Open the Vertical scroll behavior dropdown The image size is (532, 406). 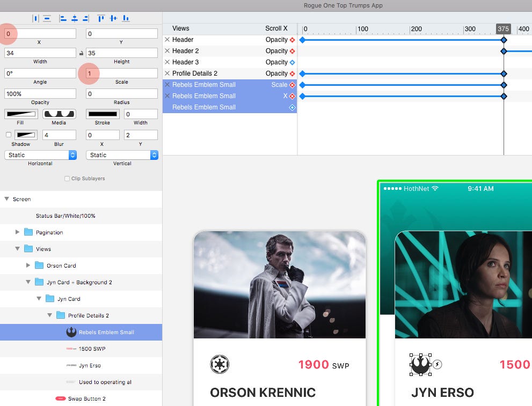point(122,155)
